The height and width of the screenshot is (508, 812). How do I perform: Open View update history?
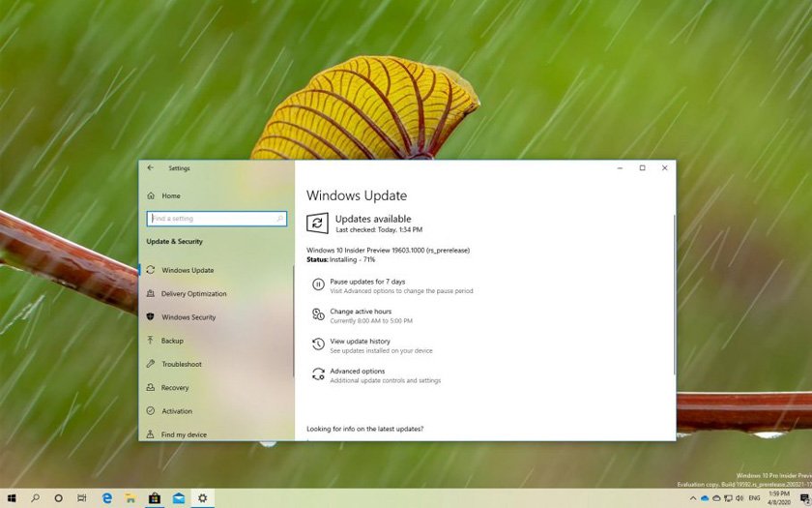[x=360, y=342]
